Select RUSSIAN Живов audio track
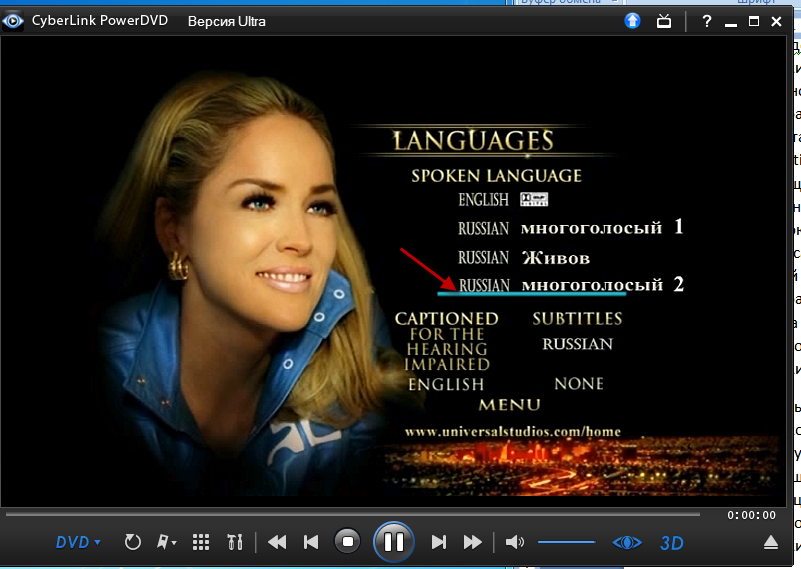Viewport: 801px width, 569px height. (x=524, y=257)
